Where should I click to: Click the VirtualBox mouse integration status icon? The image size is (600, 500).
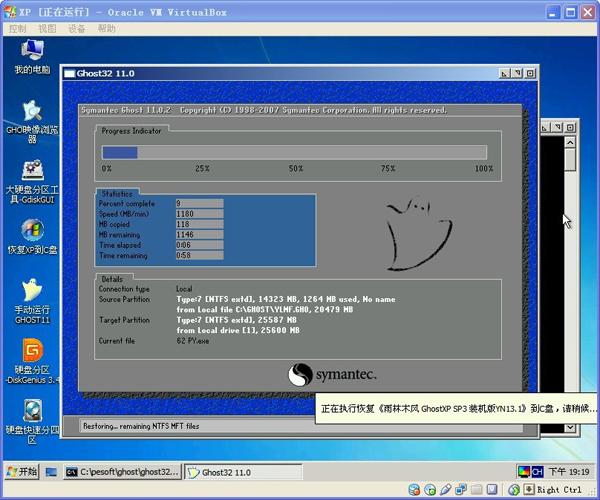(x=514, y=490)
